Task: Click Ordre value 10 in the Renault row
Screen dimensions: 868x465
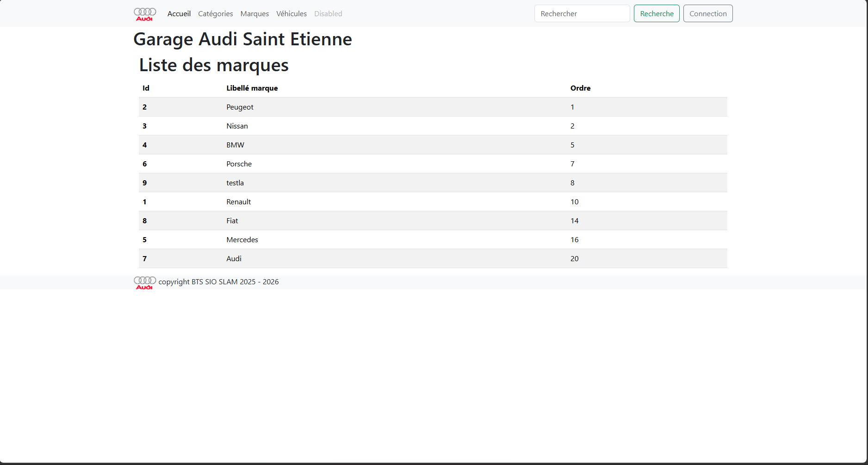Action: tap(574, 202)
